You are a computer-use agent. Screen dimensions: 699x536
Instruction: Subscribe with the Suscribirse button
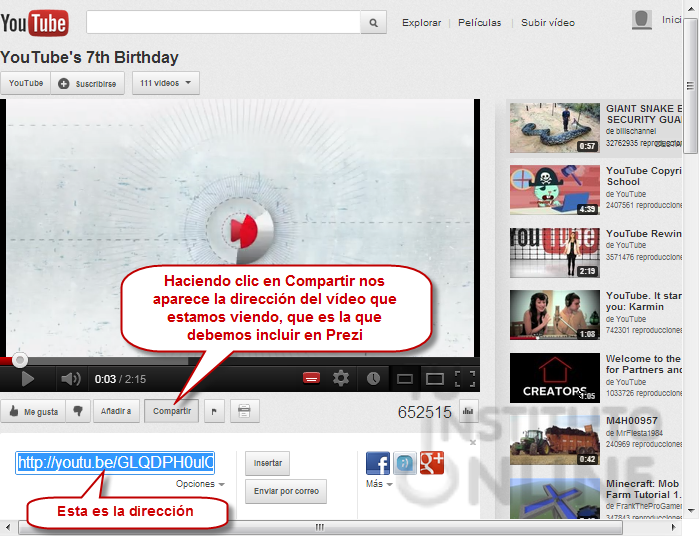click(x=88, y=83)
